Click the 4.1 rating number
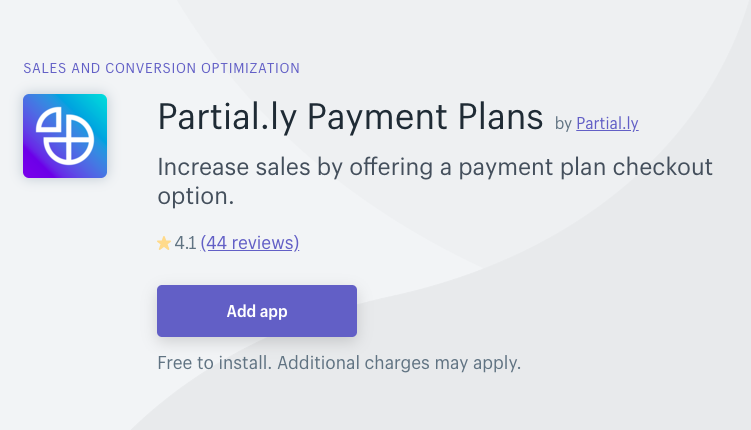Viewport: 751px width, 430px height. pyautogui.click(x=185, y=243)
